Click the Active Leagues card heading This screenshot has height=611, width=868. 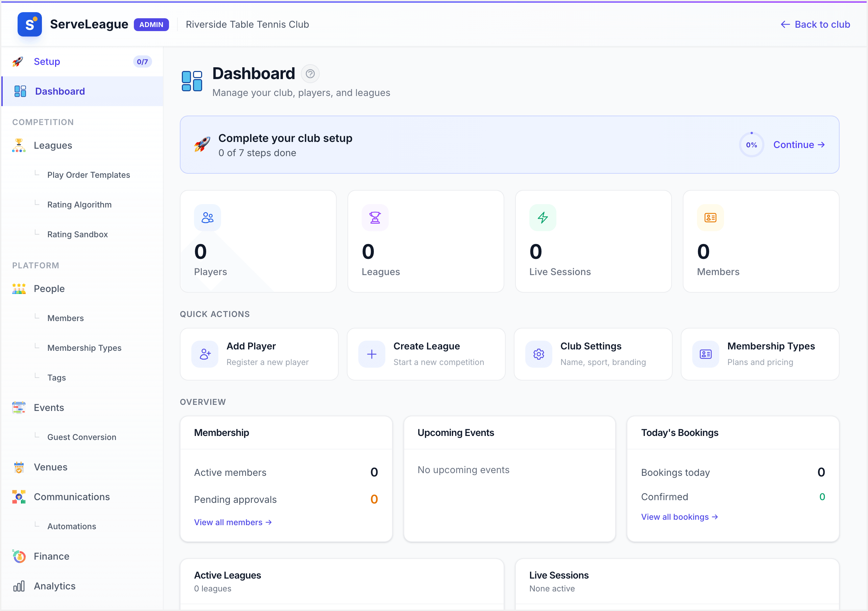(x=227, y=576)
